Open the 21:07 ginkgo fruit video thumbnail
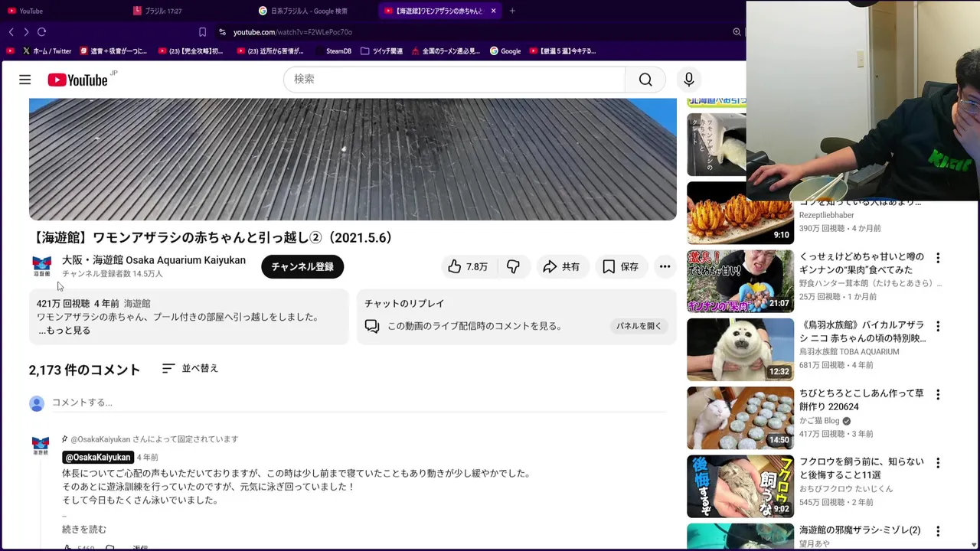Image resolution: width=980 pixels, height=551 pixels. tap(740, 281)
